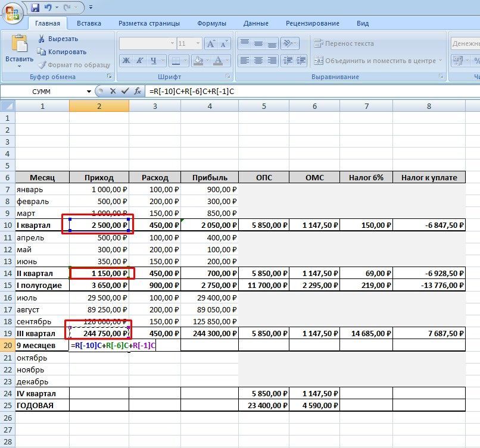Save the workbook via quick access toolbar
This screenshot has height=448, width=480.
(35, 7)
